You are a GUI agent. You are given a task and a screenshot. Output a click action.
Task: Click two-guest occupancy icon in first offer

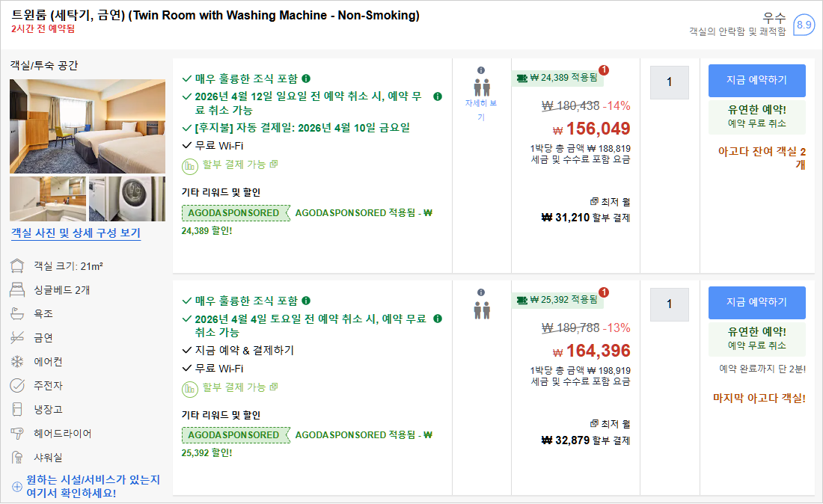click(481, 87)
